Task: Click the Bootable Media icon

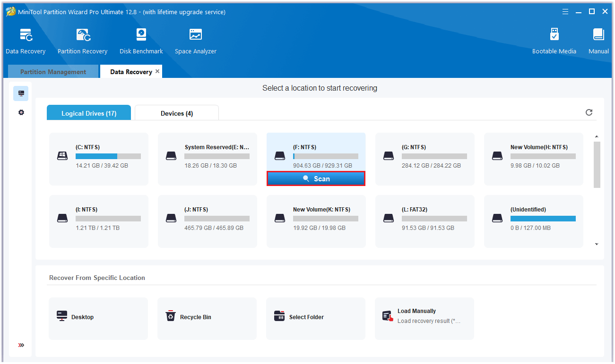Action: pos(554,34)
